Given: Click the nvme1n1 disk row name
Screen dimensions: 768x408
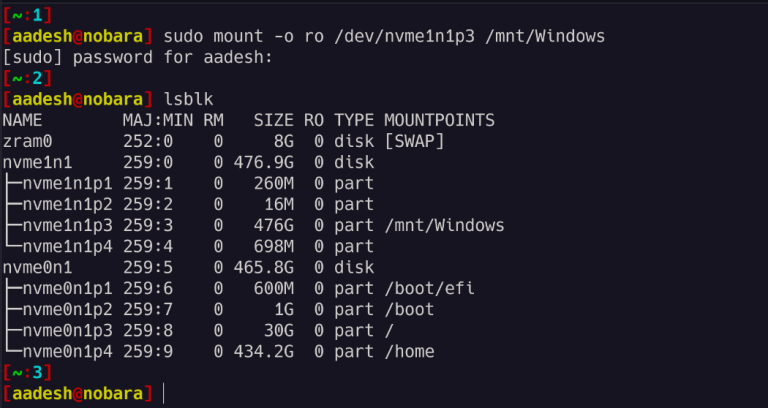Looking at the screenshot, I should click(x=37, y=163).
